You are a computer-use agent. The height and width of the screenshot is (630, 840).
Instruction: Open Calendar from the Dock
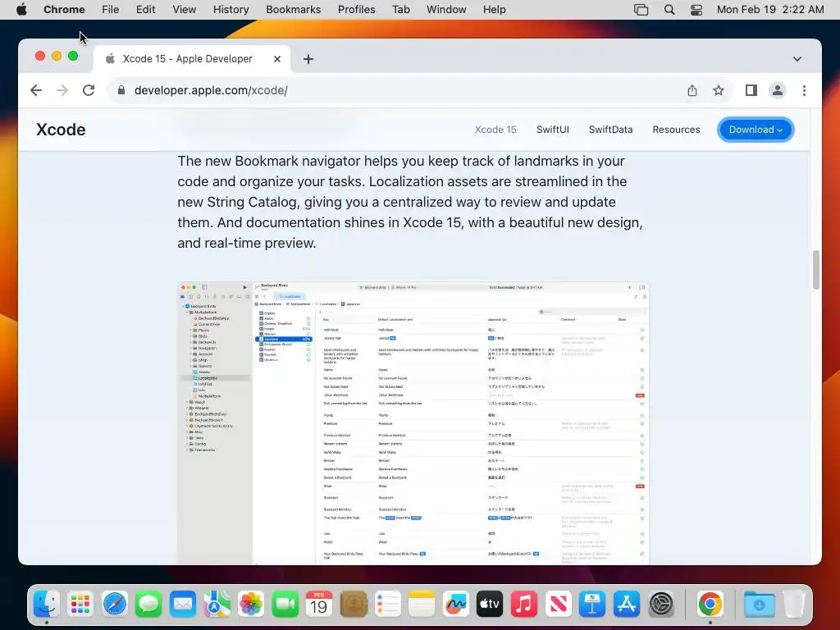coord(319,605)
